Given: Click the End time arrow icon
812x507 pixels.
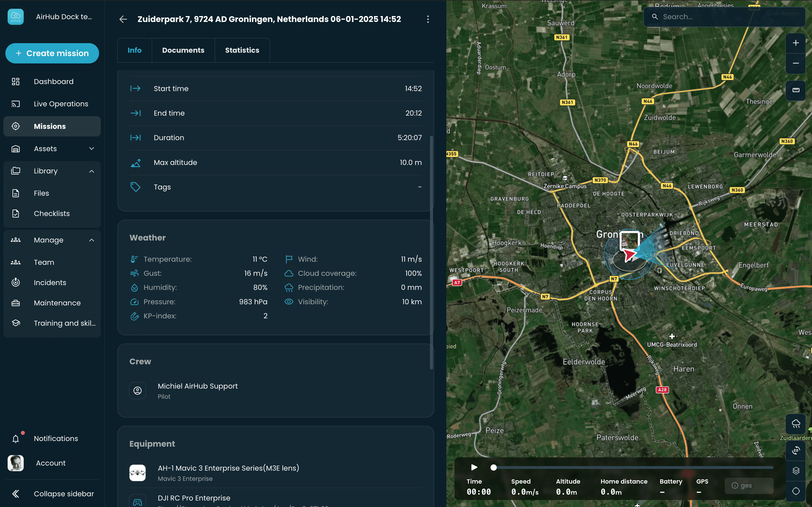Looking at the screenshot, I should tap(135, 113).
